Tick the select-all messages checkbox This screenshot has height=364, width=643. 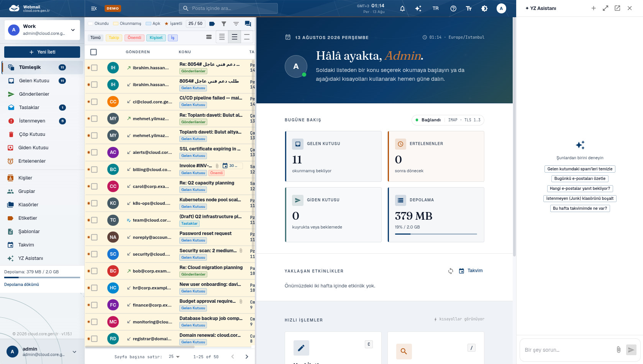point(93,52)
